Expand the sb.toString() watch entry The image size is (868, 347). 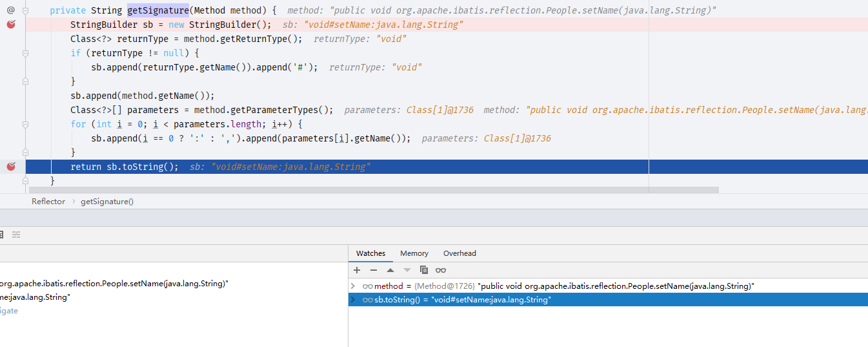tap(353, 300)
